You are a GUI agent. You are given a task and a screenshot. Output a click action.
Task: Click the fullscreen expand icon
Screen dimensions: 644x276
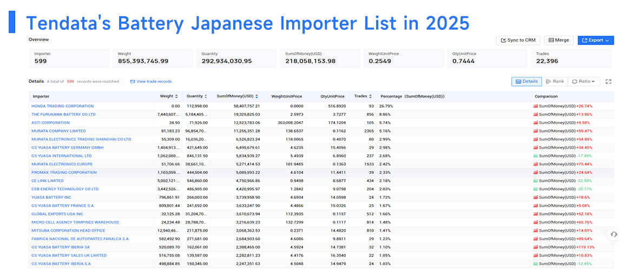pos(609,81)
